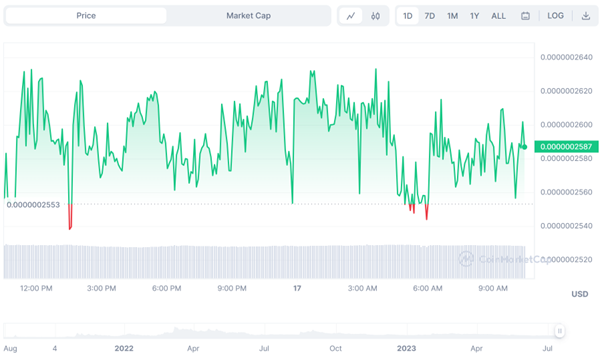Select the line chart view icon
The height and width of the screenshot is (360, 602).
point(351,16)
